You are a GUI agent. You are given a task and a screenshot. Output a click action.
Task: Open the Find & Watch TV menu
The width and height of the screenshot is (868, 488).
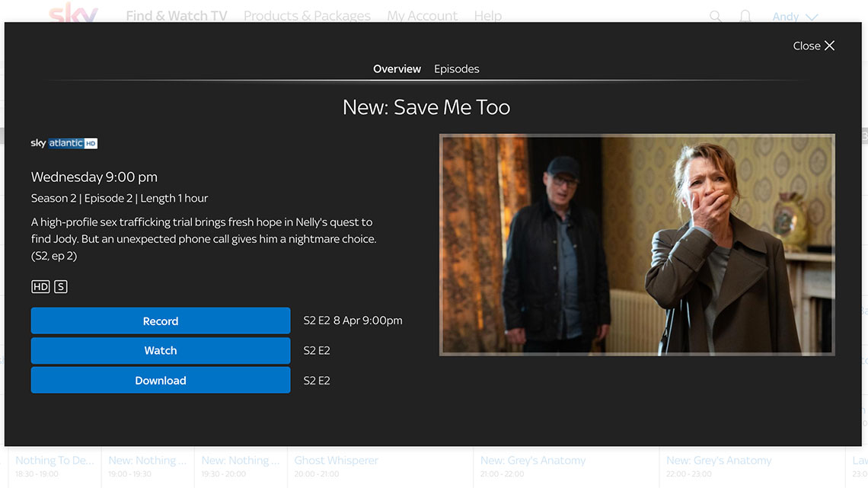pos(177,15)
